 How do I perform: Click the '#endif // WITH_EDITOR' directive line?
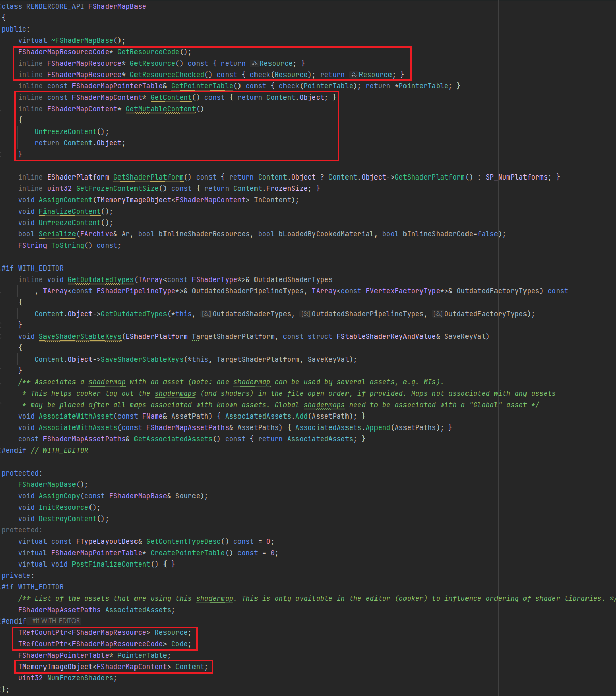click(45, 450)
